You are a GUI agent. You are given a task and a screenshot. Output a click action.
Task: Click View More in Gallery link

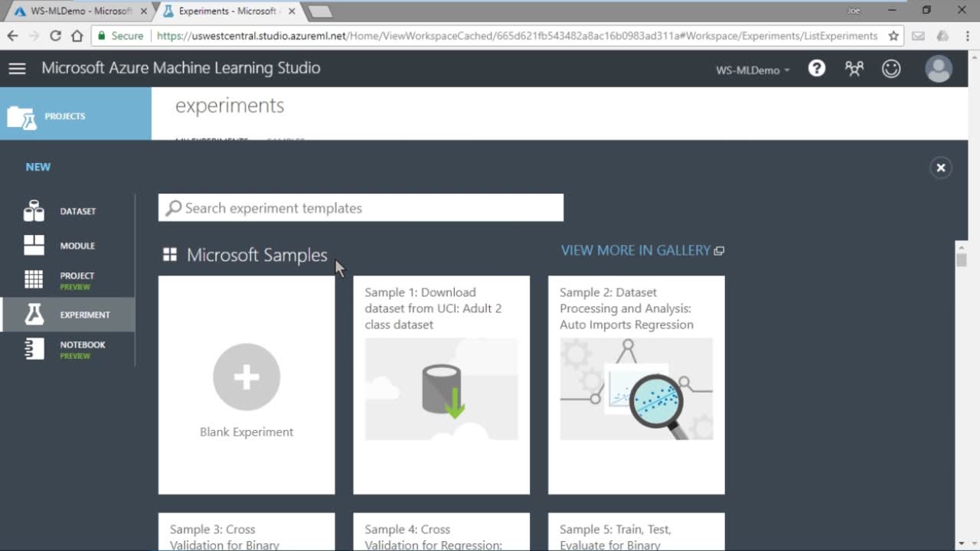642,250
